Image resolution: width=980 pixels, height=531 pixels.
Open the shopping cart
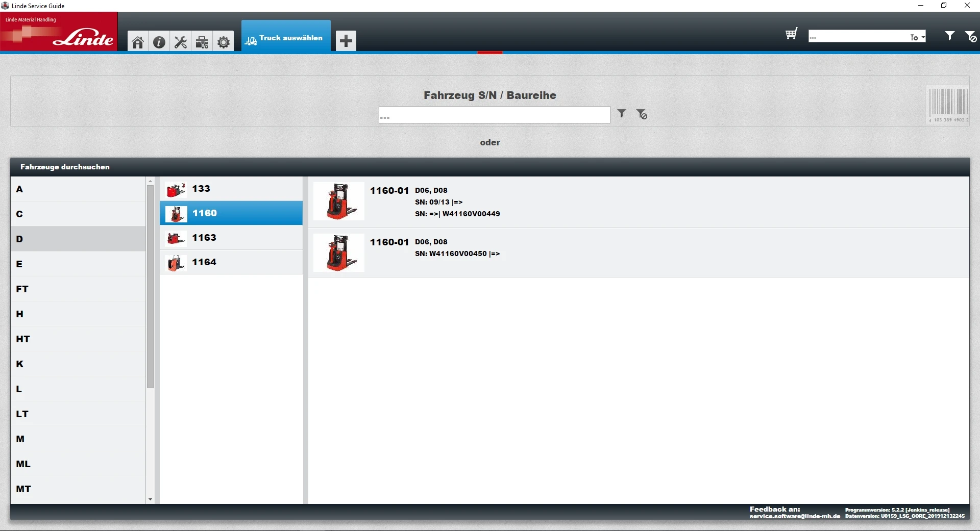pyautogui.click(x=791, y=34)
